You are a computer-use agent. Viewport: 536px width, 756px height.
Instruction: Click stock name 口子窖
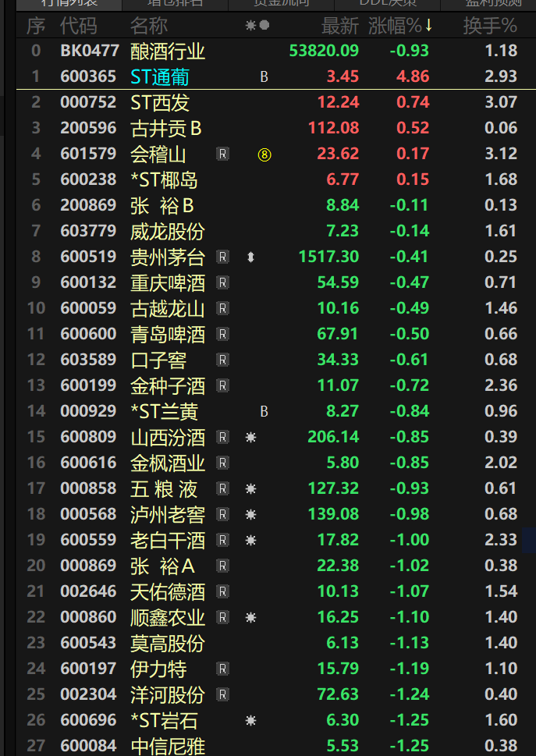pyautogui.click(x=158, y=360)
